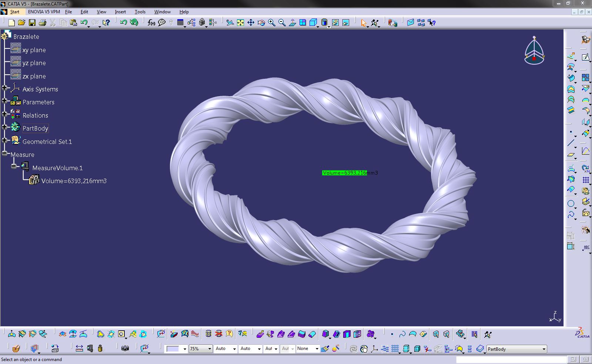Click the New document icon
Viewport: 592px width, 364px height.
[x=11, y=23]
